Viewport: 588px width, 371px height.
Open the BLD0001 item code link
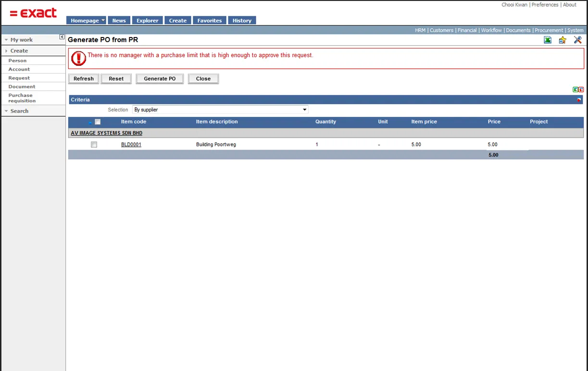(x=131, y=145)
